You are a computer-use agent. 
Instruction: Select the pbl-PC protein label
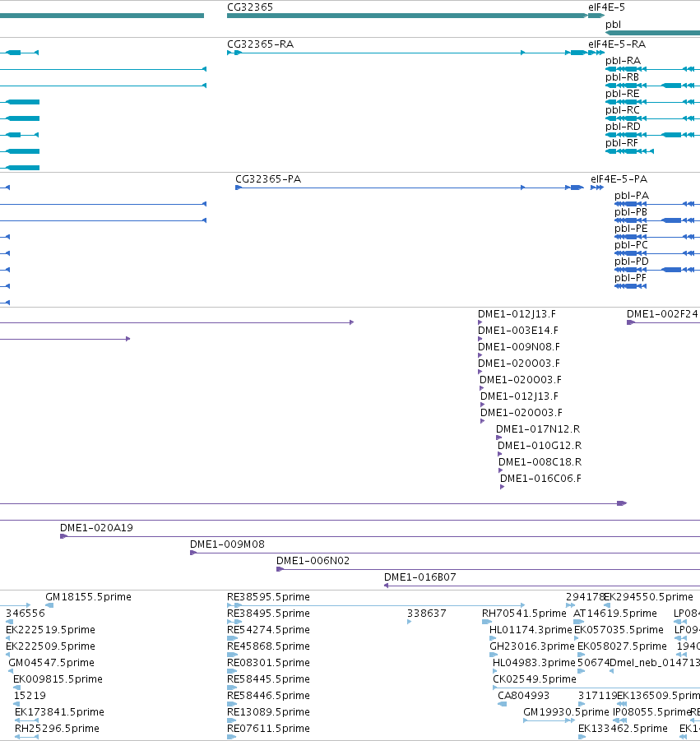point(631,245)
